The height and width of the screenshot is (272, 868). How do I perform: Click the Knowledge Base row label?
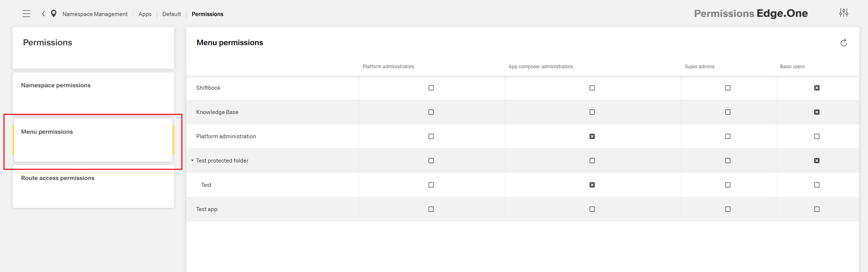pos(217,112)
